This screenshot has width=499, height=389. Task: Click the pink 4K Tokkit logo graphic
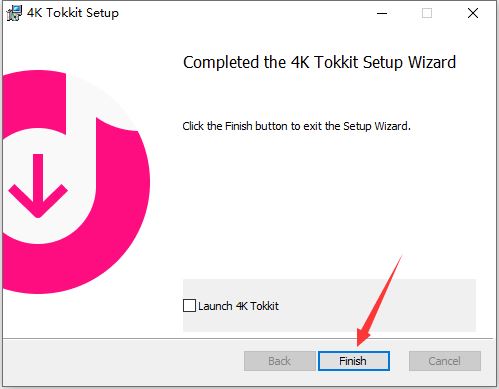pyautogui.click(x=76, y=182)
